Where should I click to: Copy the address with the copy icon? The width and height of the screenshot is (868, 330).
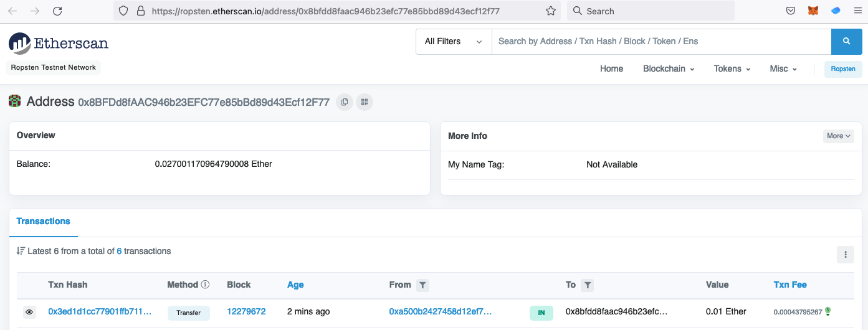[x=345, y=102]
